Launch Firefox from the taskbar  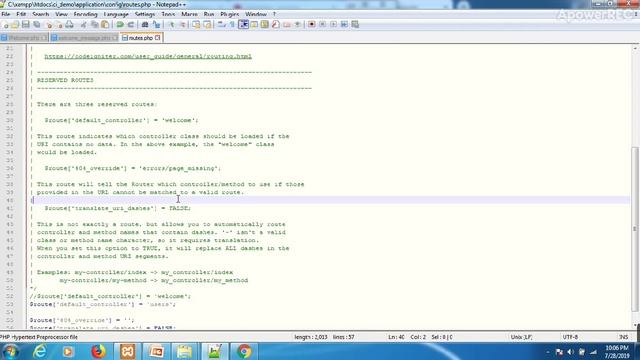pos(98,351)
